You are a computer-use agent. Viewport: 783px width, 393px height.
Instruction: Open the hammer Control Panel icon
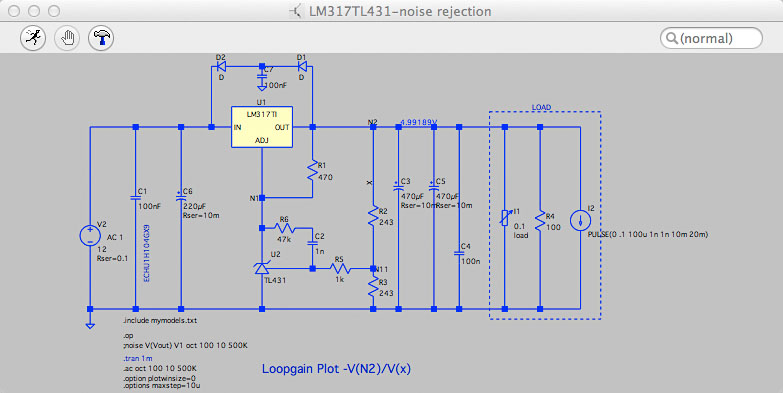point(101,38)
